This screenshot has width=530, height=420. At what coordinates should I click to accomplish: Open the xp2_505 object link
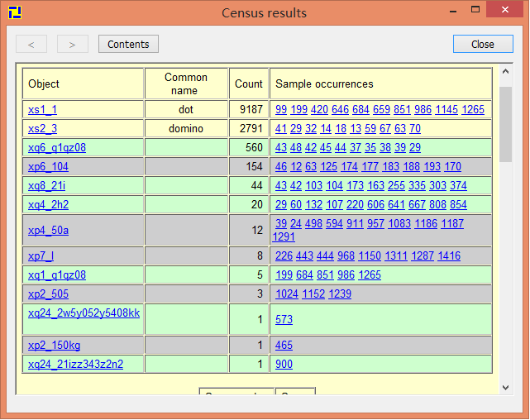(x=48, y=294)
